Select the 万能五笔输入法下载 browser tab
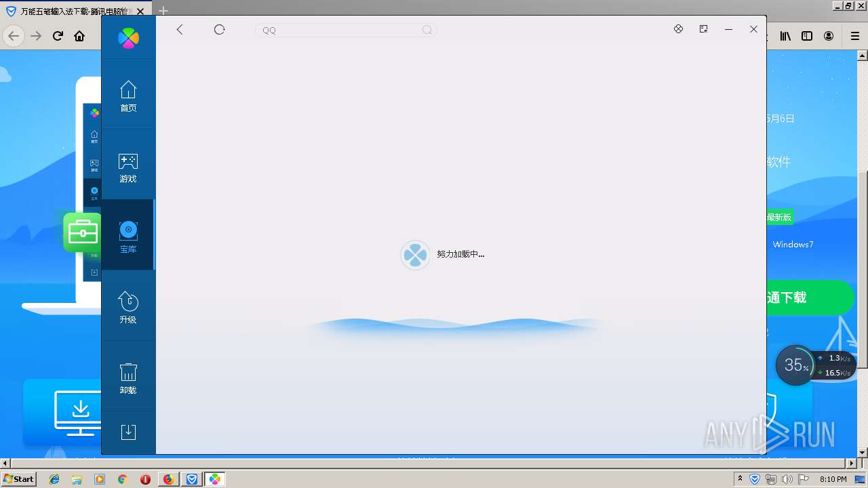Image resolution: width=868 pixels, height=488 pixels. [76, 12]
